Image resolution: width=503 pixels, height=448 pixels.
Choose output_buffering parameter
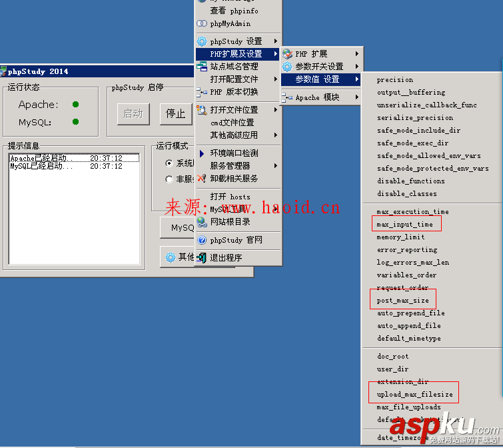click(x=411, y=93)
